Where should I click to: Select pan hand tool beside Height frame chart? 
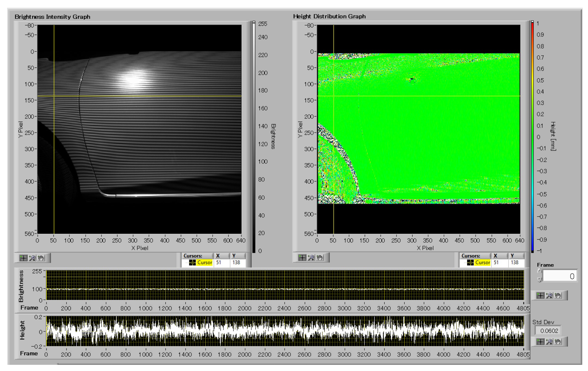tap(558, 342)
